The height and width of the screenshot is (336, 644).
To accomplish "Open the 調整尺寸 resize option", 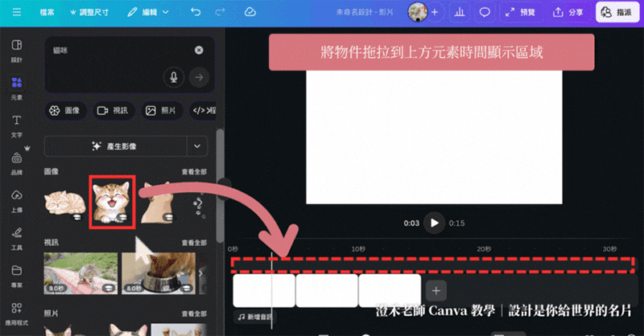I will [89, 12].
